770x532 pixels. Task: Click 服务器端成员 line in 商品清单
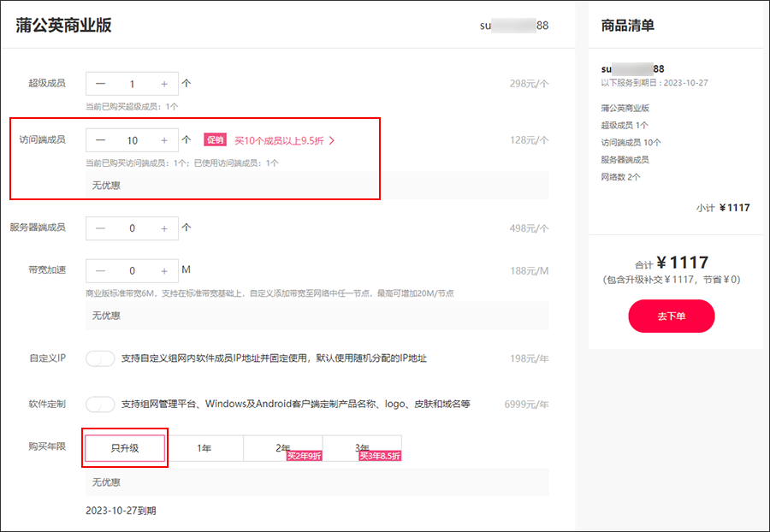625,160
